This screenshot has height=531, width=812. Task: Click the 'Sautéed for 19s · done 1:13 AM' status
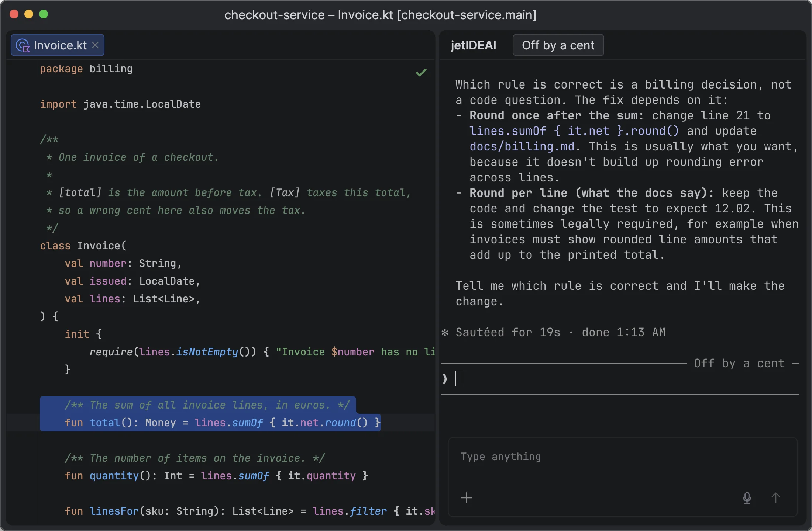(561, 333)
